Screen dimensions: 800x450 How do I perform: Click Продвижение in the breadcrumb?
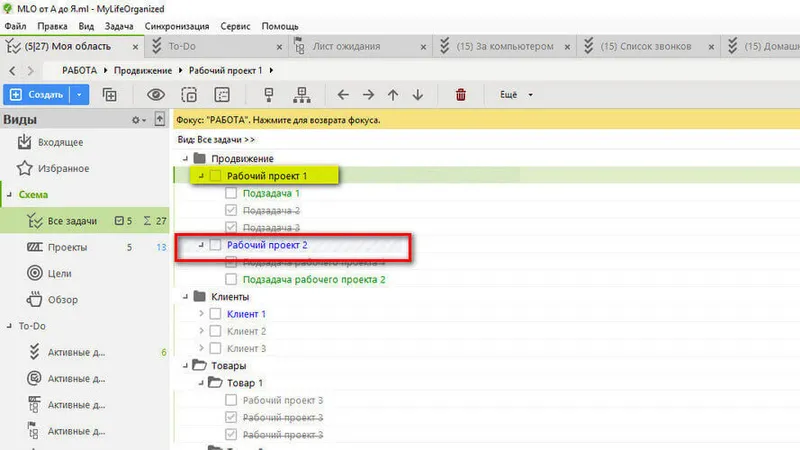tap(143, 70)
